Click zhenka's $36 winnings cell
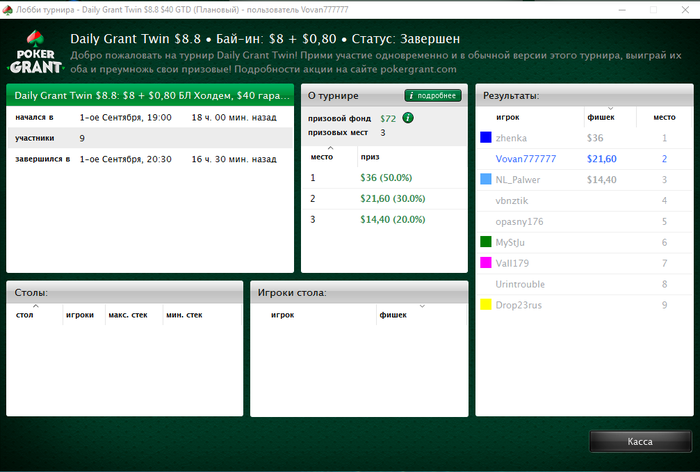This screenshot has height=472, width=700. tap(595, 138)
